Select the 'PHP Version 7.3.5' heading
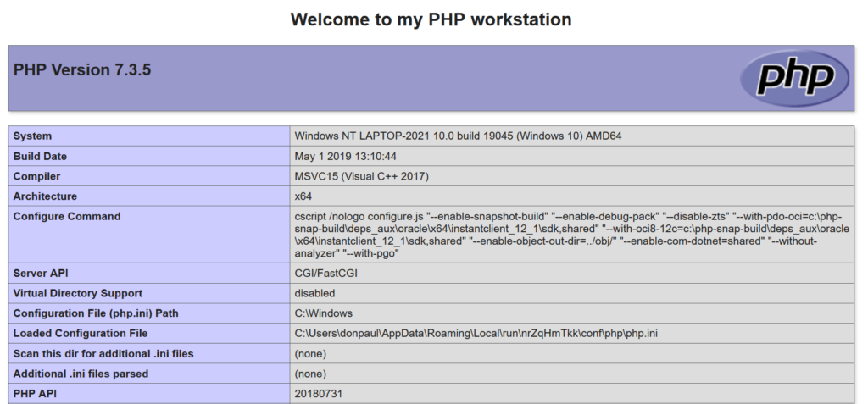This screenshot has height=404, width=868. pyautogui.click(x=82, y=70)
